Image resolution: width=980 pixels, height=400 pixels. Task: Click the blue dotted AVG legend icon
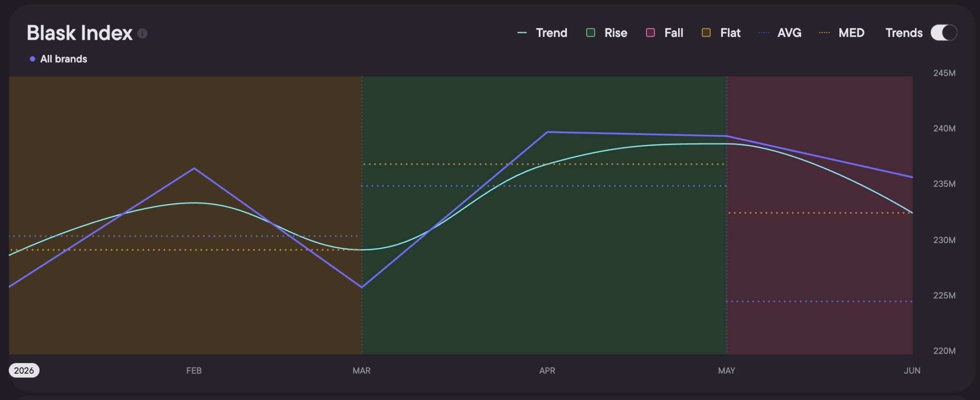pyautogui.click(x=764, y=33)
